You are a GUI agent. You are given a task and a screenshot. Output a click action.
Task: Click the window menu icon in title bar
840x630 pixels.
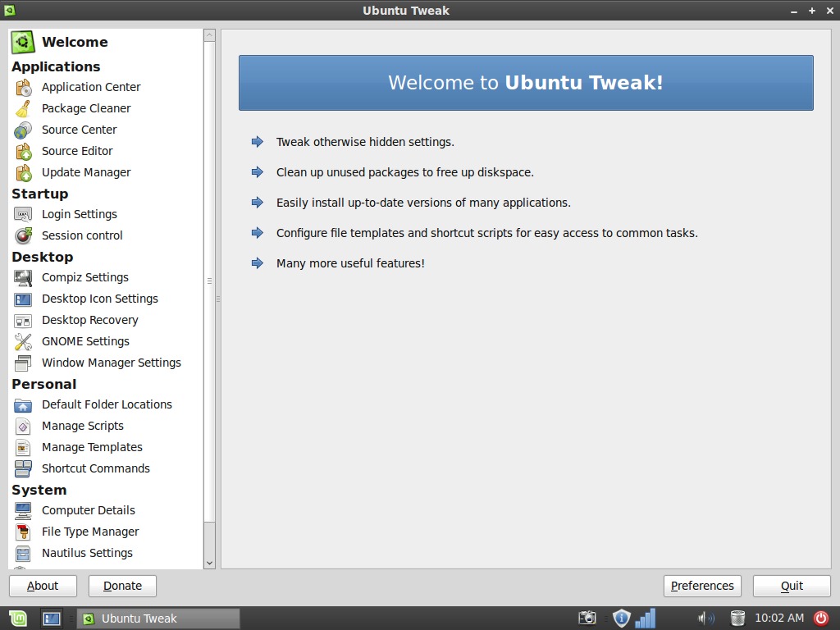tap(9, 10)
